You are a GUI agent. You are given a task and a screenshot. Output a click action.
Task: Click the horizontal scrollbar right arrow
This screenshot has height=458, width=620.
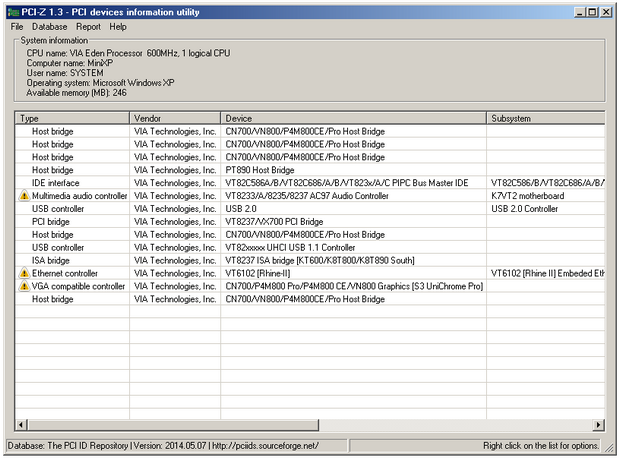coord(599,425)
